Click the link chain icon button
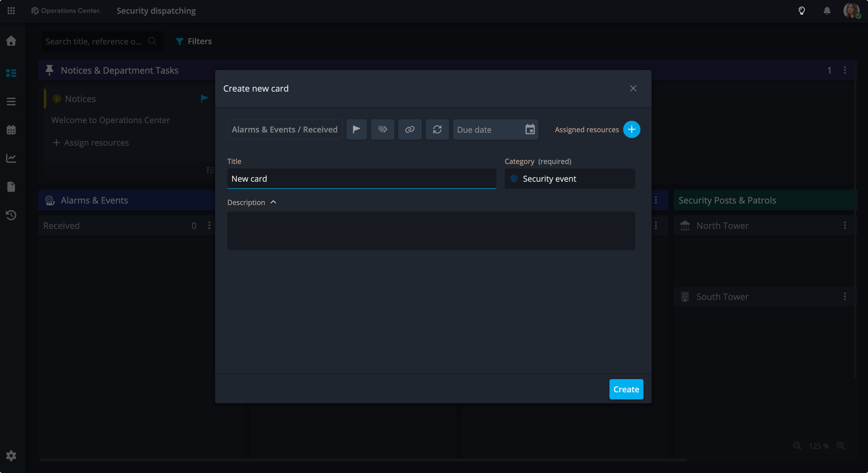The image size is (868, 473). (x=410, y=129)
